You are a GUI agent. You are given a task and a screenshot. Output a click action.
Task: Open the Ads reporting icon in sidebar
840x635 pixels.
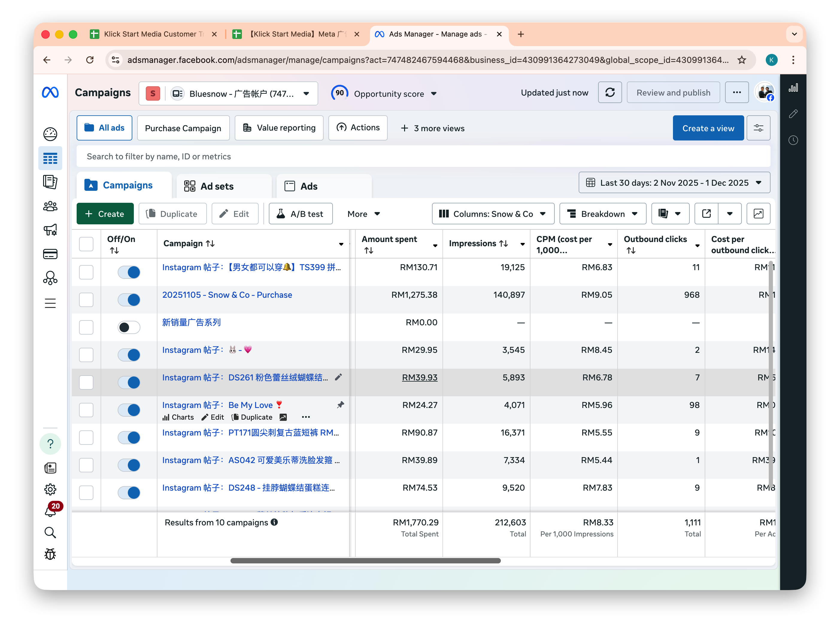pyautogui.click(x=50, y=182)
